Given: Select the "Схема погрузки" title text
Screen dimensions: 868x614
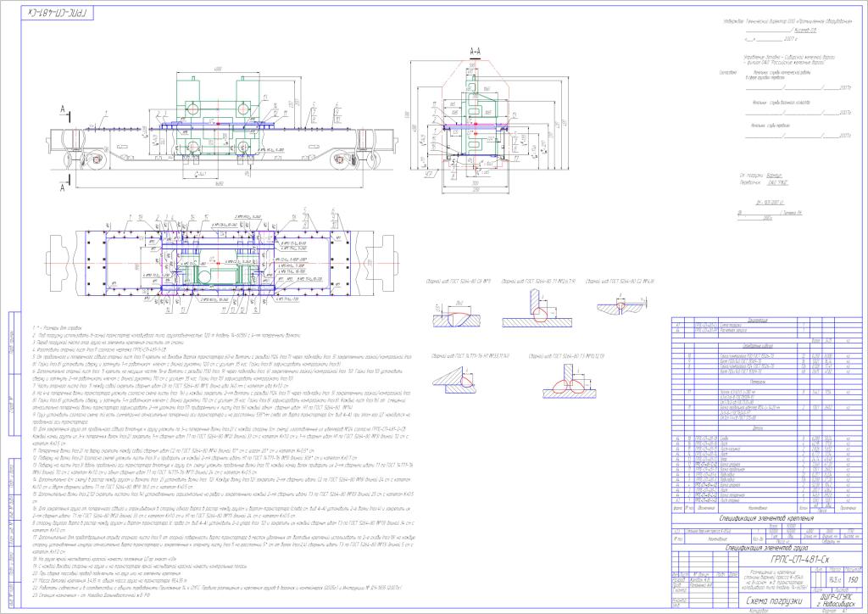Looking at the screenshot, I should pyautogui.click(x=773, y=600).
